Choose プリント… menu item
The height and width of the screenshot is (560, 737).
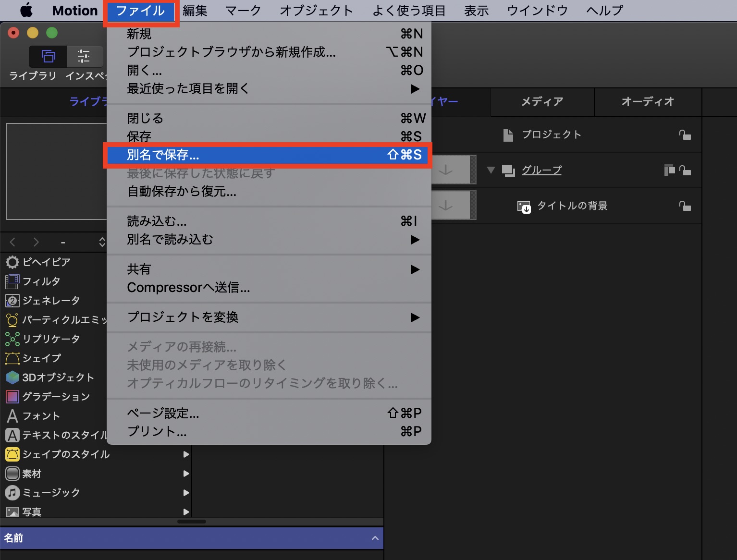coord(269,431)
